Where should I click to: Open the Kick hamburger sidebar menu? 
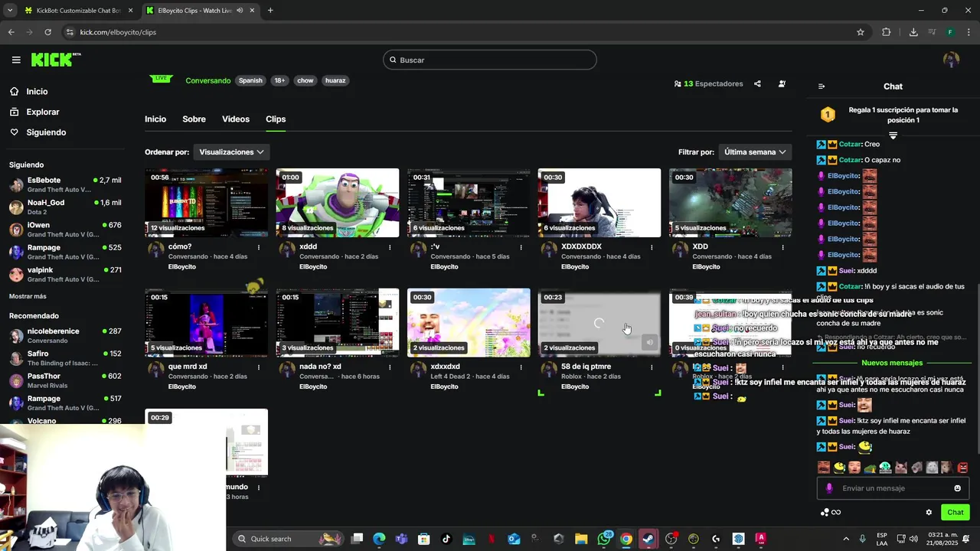(x=16, y=60)
